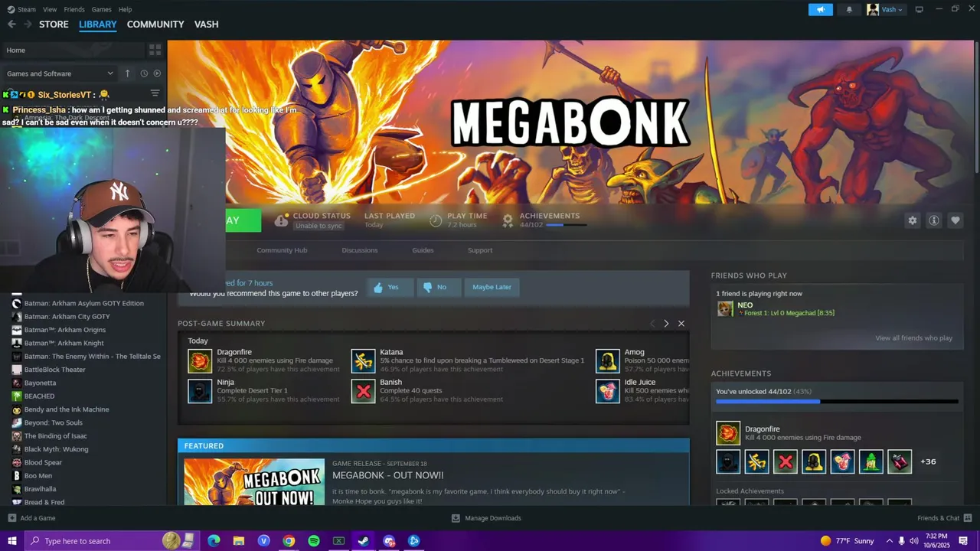Sort library with the up arrow icon
980x551 pixels.
(128, 73)
